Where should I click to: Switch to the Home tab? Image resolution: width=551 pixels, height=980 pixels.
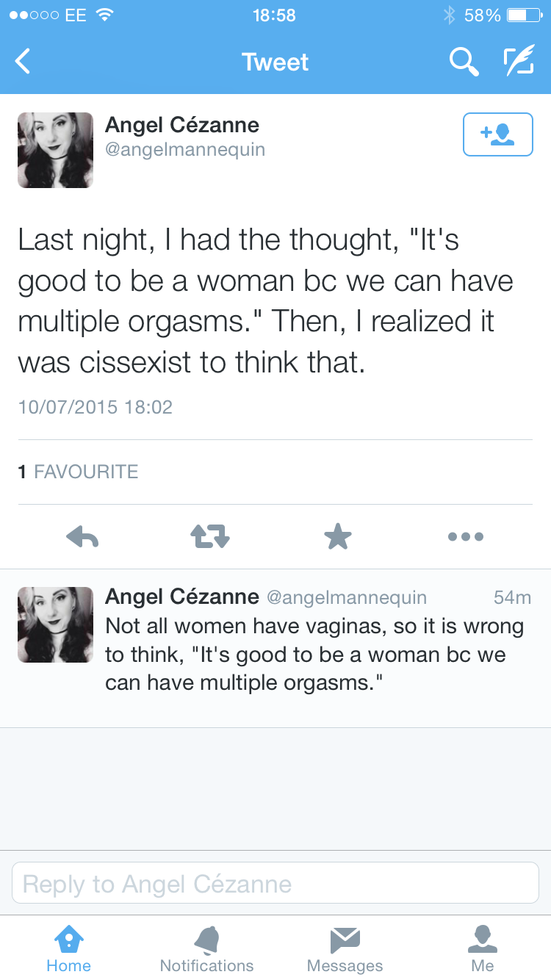(x=68, y=948)
